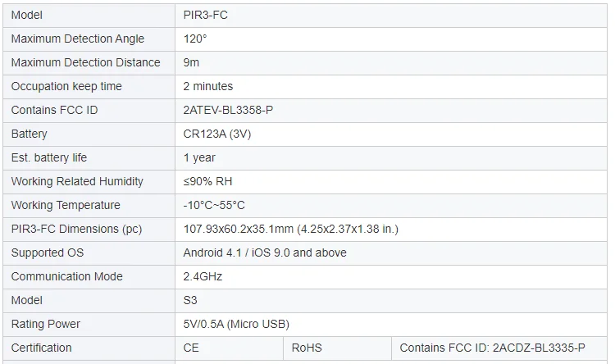Select the Maximum Detection Angle label

[x=78, y=39]
